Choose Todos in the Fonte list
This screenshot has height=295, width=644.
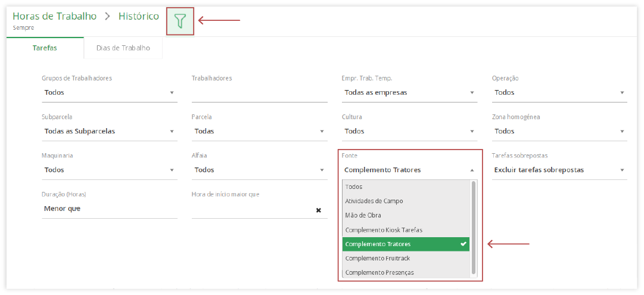click(x=406, y=187)
